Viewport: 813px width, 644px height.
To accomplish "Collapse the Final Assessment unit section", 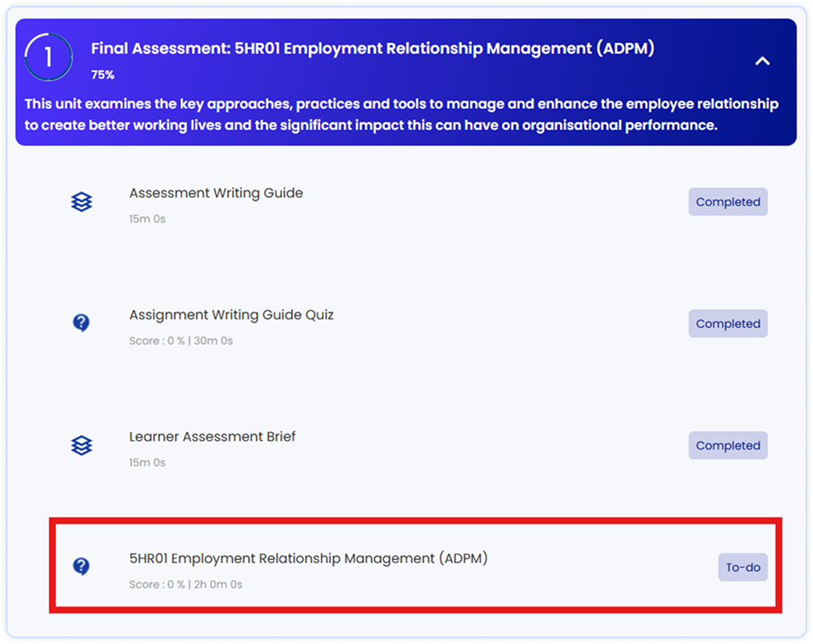I will [x=762, y=61].
